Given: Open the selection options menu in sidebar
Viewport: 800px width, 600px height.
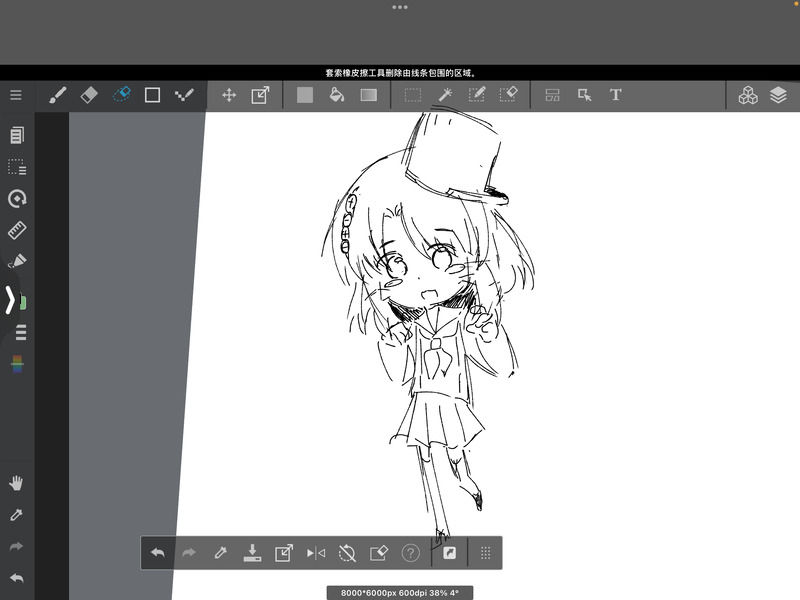Looking at the screenshot, I should click(17, 167).
